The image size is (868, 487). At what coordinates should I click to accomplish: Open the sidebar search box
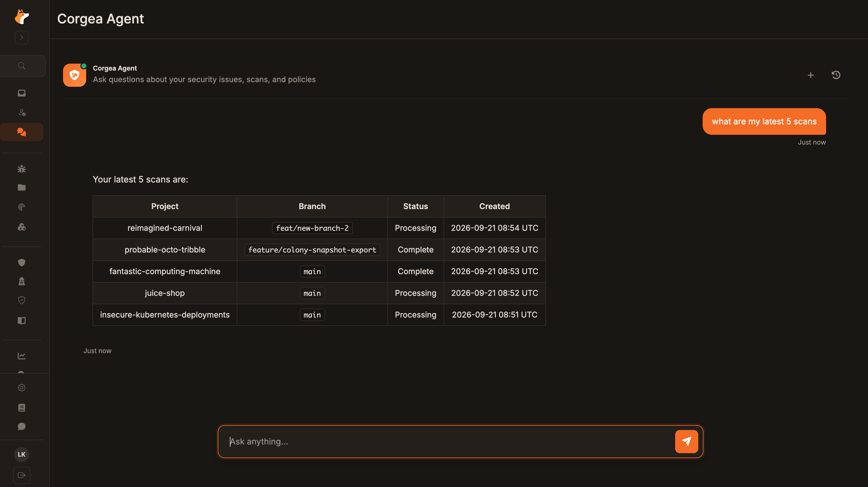click(22, 66)
